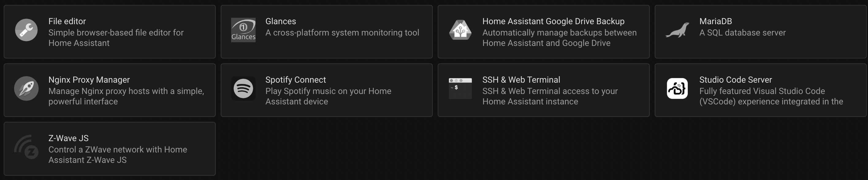This screenshot has width=868, height=180.
Task: Select Home Assistant Google Drive Backup title
Action: [x=553, y=21]
